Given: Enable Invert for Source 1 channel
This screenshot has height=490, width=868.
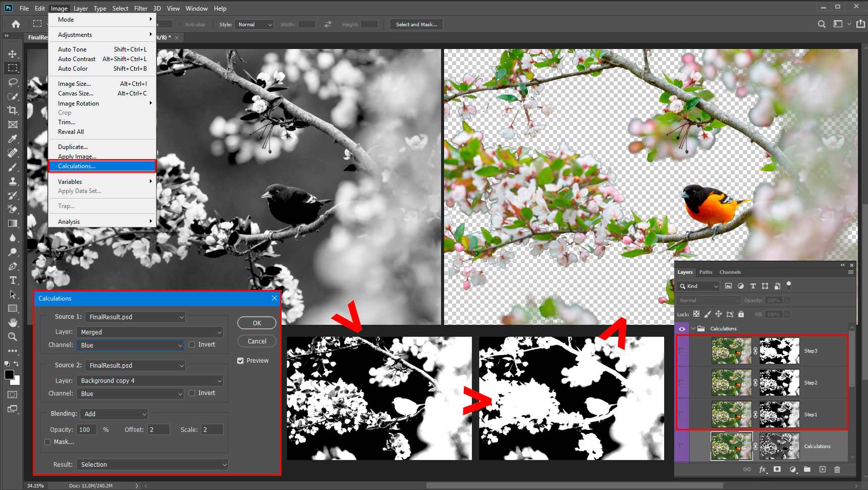Looking at the screenshot, I should [x=192, y=345].
